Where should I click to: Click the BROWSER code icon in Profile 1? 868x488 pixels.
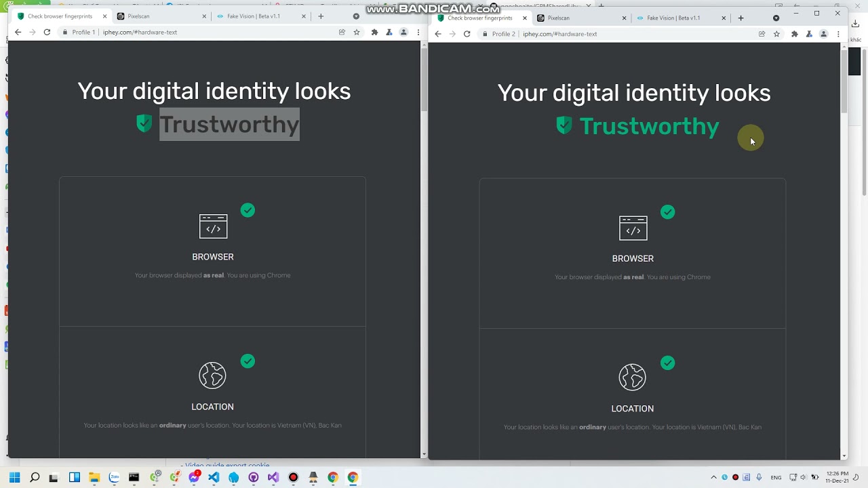pos(213,226)
